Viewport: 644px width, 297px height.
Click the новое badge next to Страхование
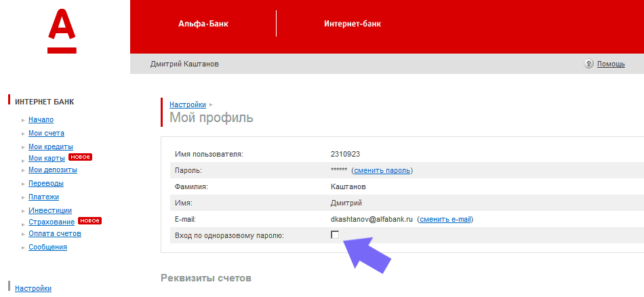89,220
